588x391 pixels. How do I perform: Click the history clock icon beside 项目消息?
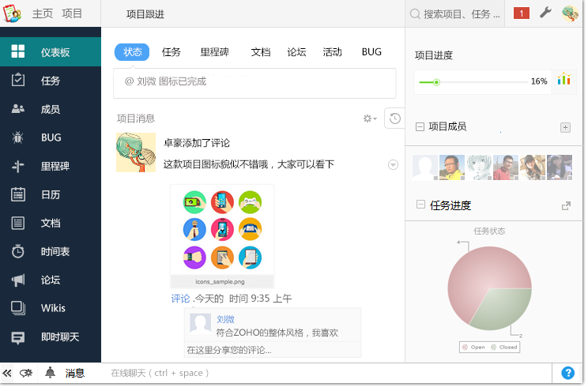(x=394, y=118)
